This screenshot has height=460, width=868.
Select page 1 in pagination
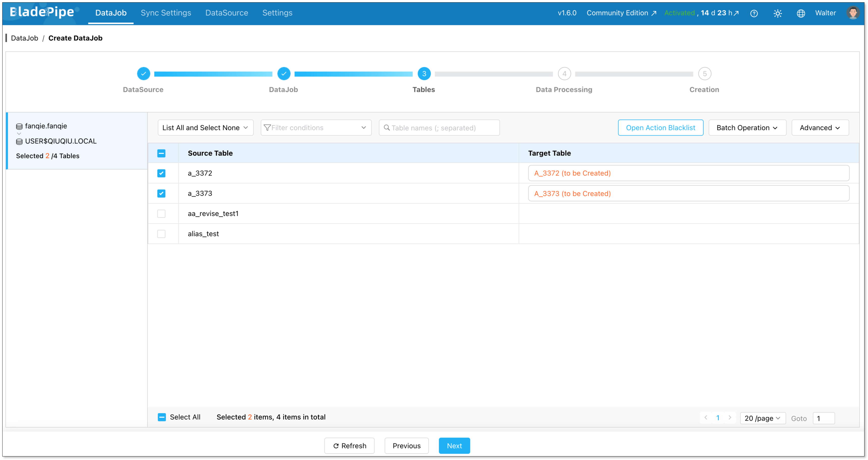(x=718, y=418)
